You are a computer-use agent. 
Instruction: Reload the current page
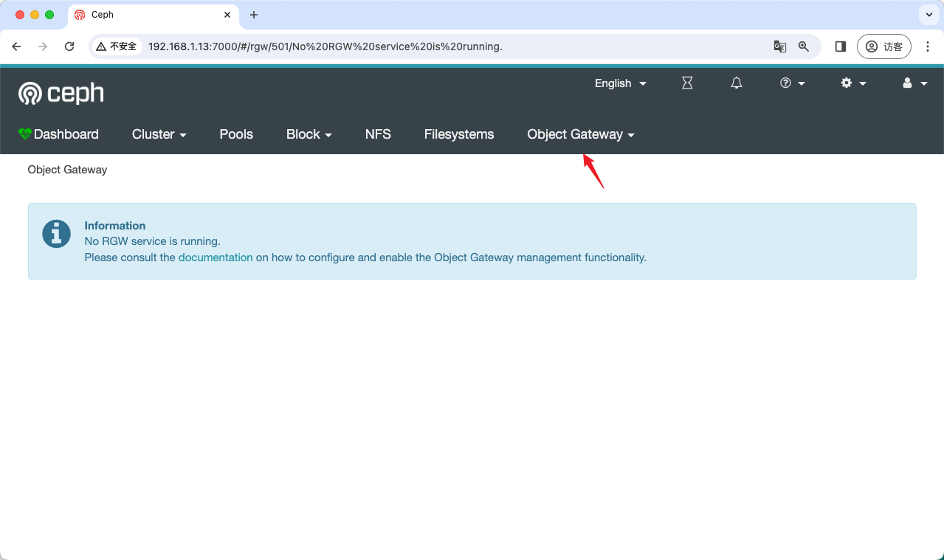[x=69, y=46]
